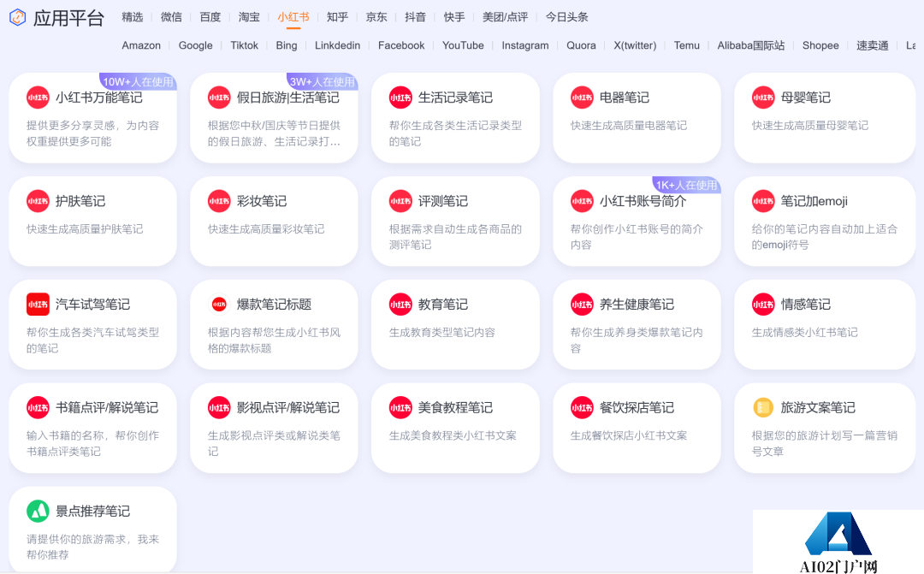
Task: Select the Quora platform tab
Action: (581, 45)
